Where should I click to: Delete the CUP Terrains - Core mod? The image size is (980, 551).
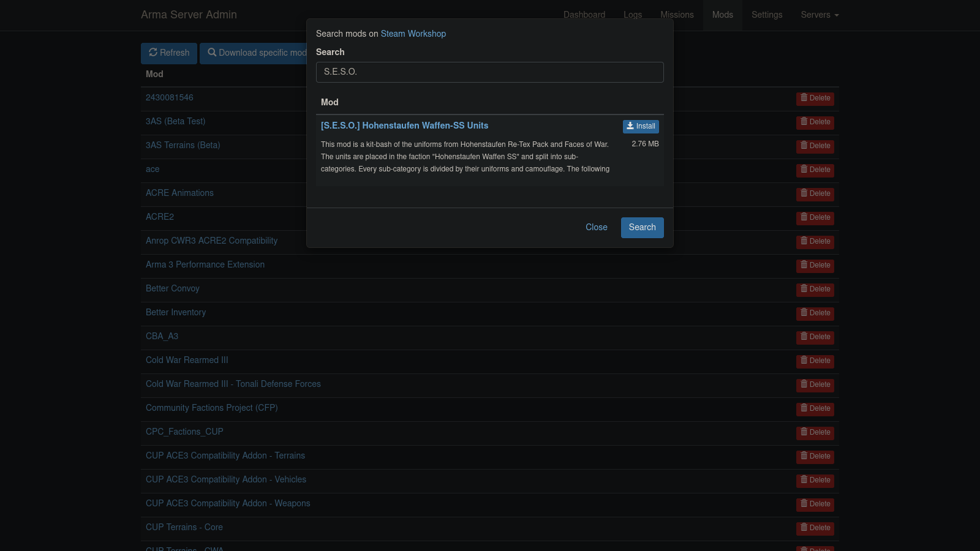[815, 528]
